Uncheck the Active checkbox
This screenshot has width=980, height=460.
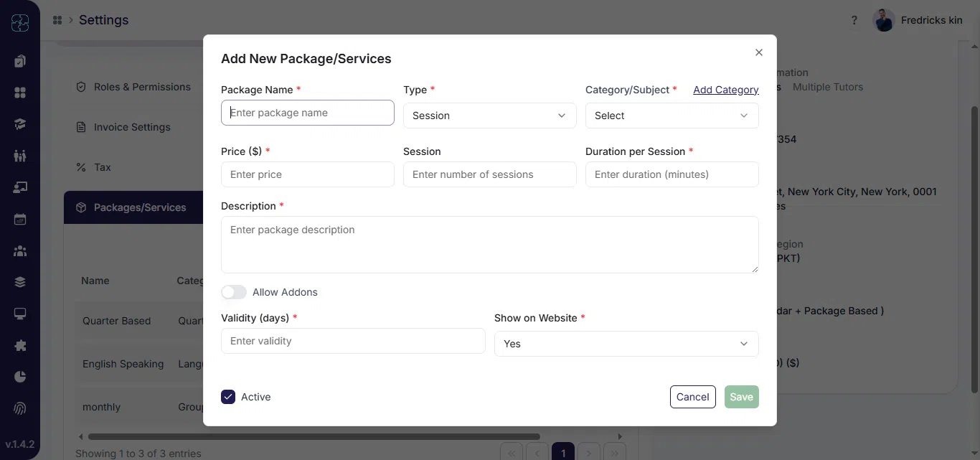point(228,397)
